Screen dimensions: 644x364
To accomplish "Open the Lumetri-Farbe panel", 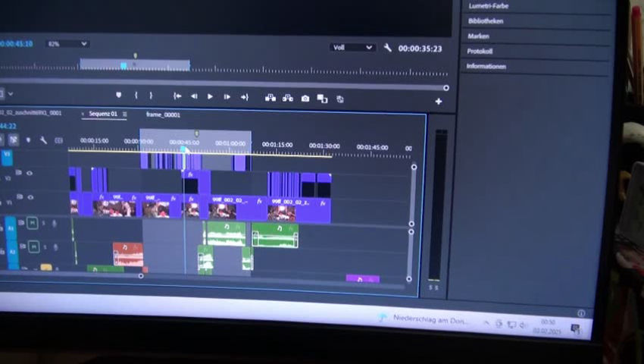I will point(489,6).
